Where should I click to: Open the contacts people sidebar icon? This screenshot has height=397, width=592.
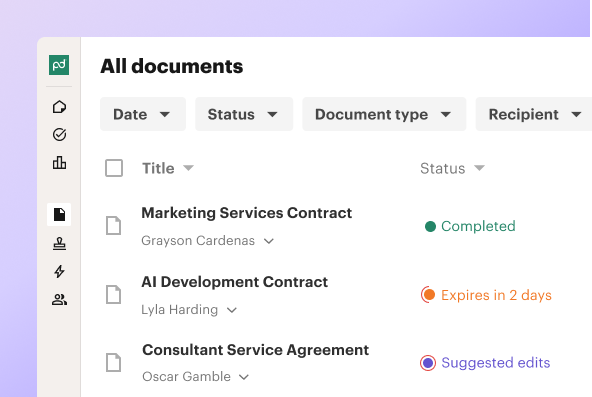point(59,300)
